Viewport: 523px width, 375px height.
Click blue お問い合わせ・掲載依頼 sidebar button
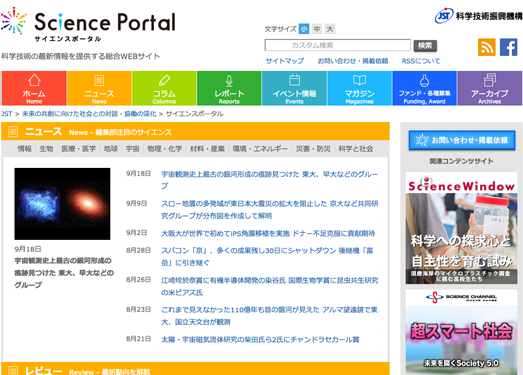pyautogui.click(x=462, y=140)
